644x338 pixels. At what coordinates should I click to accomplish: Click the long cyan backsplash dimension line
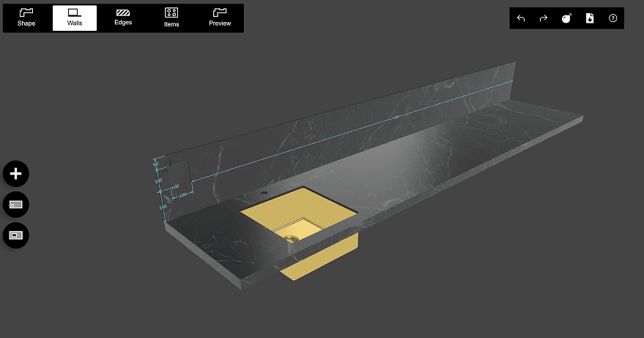(x=352, y=131)
